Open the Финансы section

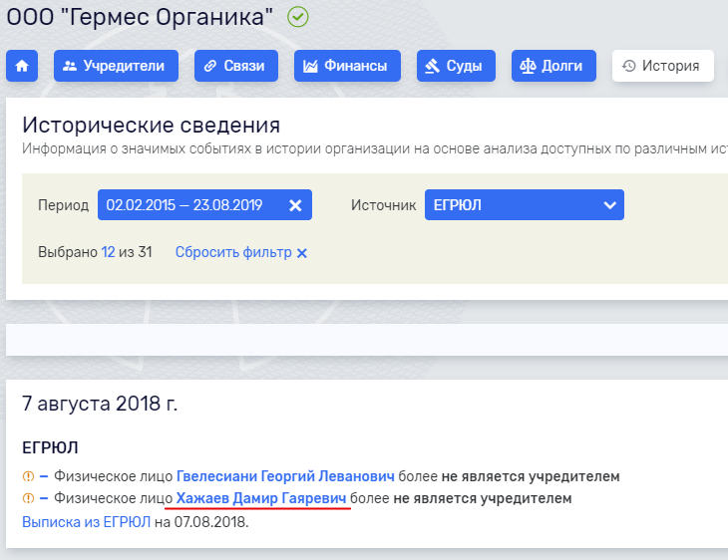pos(347,66)
